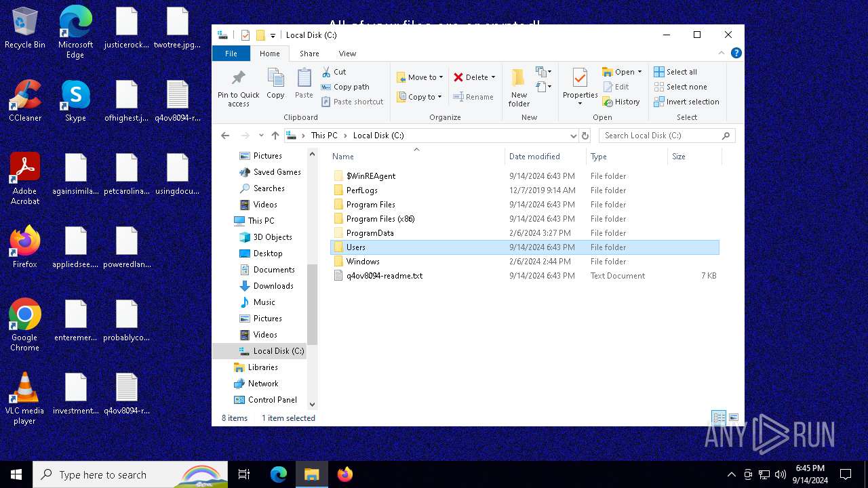Select Skype desktop icon

(75, 101)
